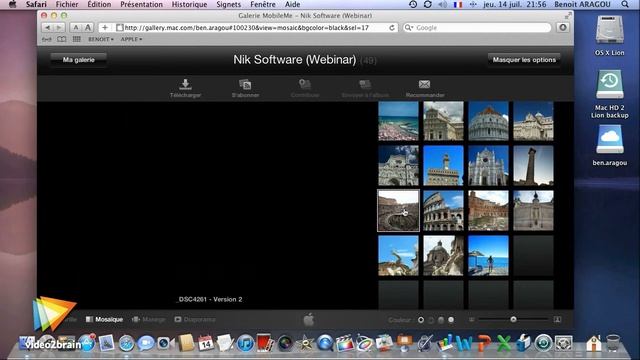Open PowerPoint from the Dock
The height and width of the screenshot is (360, 640).
(484, 344)
